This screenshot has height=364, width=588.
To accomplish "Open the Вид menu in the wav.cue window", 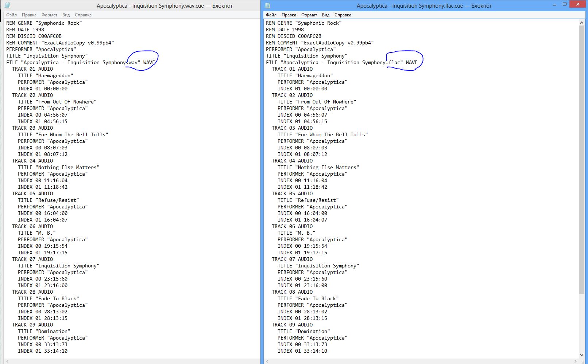I will point(66,15).
